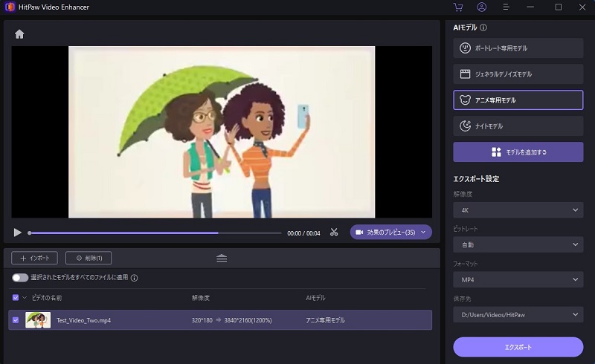Screen dimensions: 595x364
Task: Click the エクスポート button
Action: (518, 347)
